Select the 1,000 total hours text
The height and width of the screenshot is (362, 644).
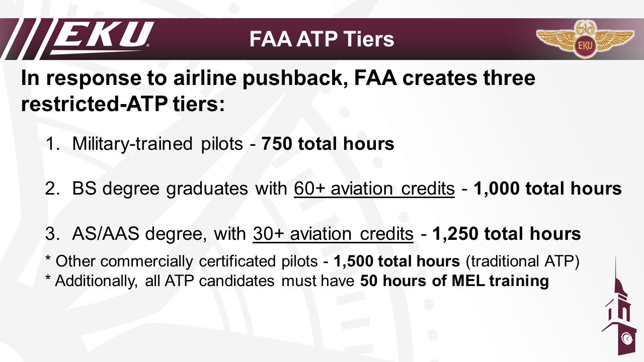pos(548,189)
